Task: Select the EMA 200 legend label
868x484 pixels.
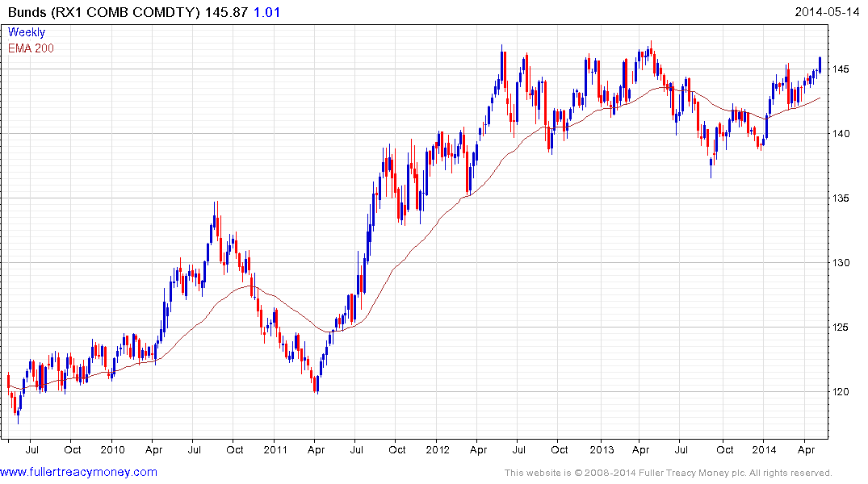Action: pyautogui.click(x=31, y=48)
